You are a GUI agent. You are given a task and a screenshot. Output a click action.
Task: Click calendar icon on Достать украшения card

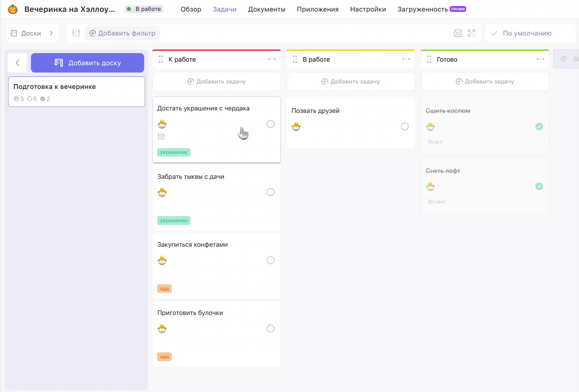(x=161, y=137)
